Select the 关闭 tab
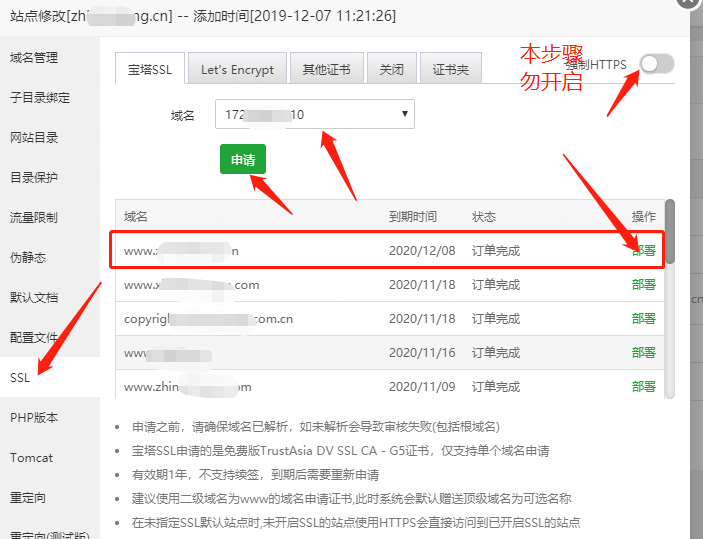703x539 pixels. pos(392,69)
